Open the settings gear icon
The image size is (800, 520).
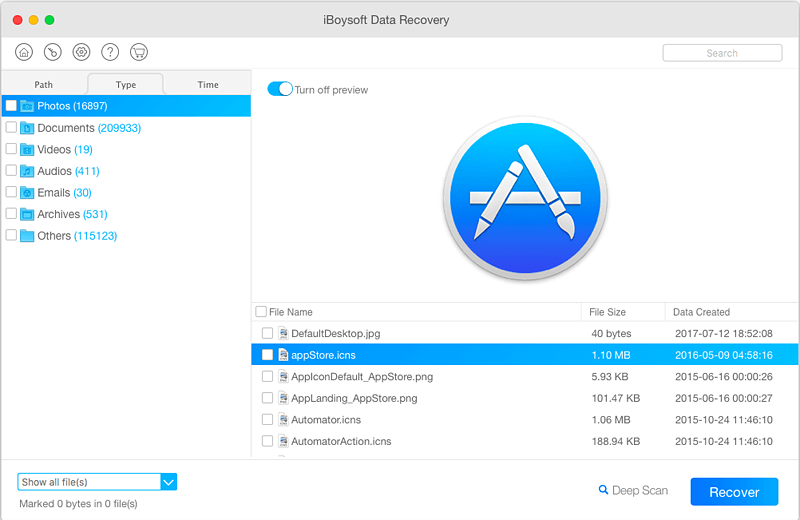tap(81, 52)
